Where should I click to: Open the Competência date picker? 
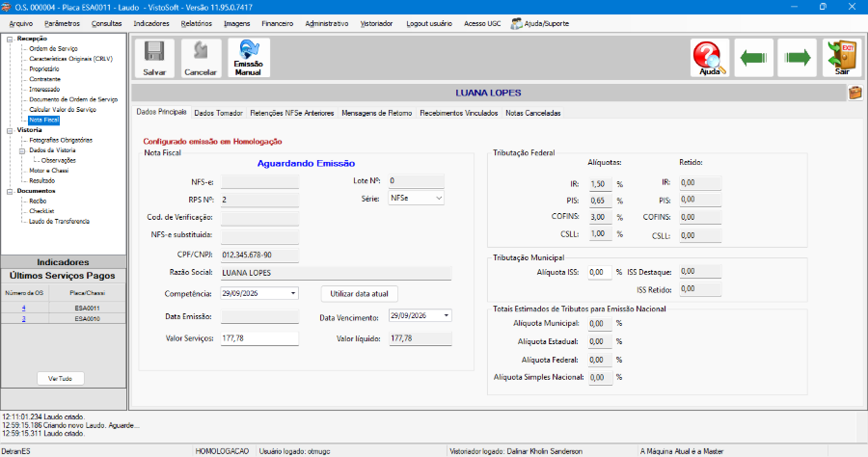[x=293, y=294]
